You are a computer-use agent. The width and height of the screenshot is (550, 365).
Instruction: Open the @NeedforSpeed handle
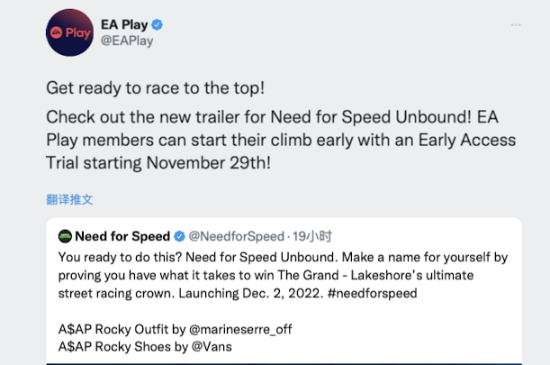[x=236, y=236]
